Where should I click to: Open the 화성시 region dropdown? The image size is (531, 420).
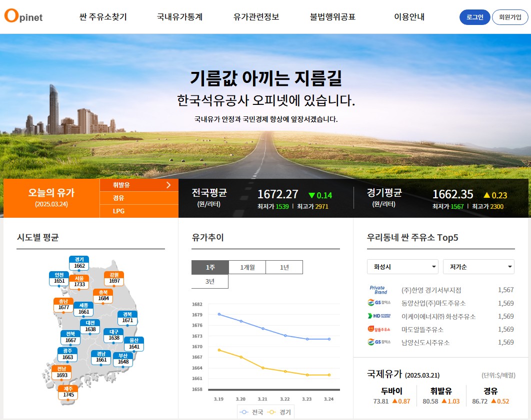click(402, 267)
